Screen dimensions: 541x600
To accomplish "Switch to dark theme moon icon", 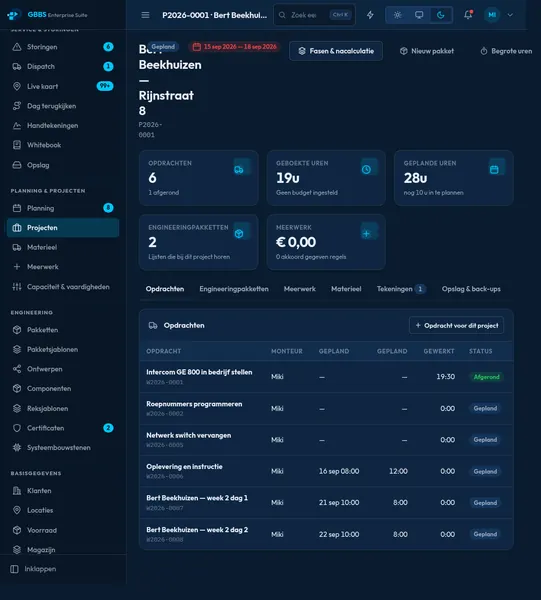I will coord(440,15).
